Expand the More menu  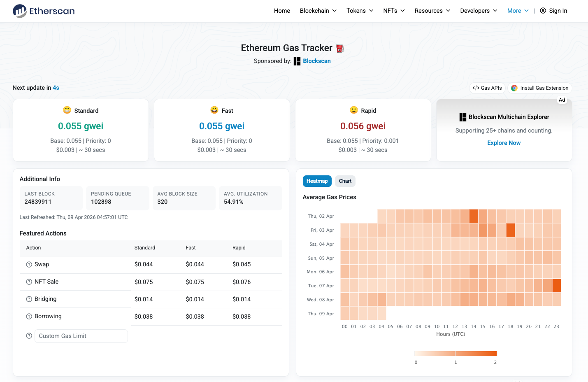click(x=518, y=11)
